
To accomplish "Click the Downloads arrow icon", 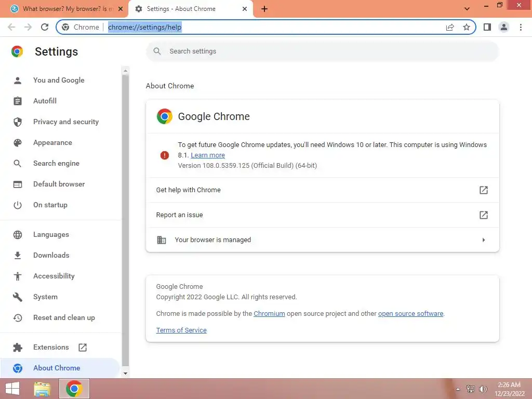I will tap(17, 255).
